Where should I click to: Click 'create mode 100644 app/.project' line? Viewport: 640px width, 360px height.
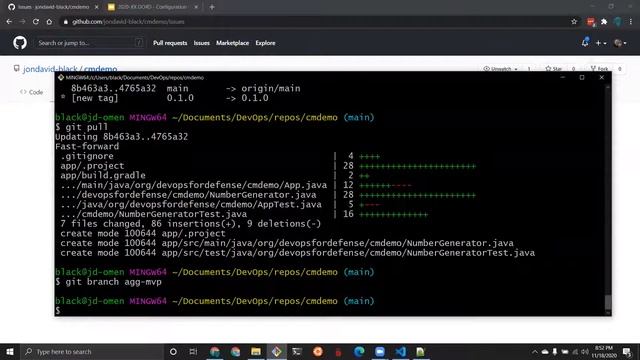point(143,233)
